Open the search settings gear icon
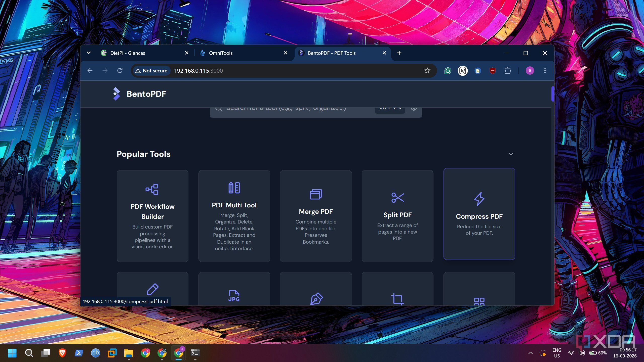644x362 pixels. (x=414, y=109)
